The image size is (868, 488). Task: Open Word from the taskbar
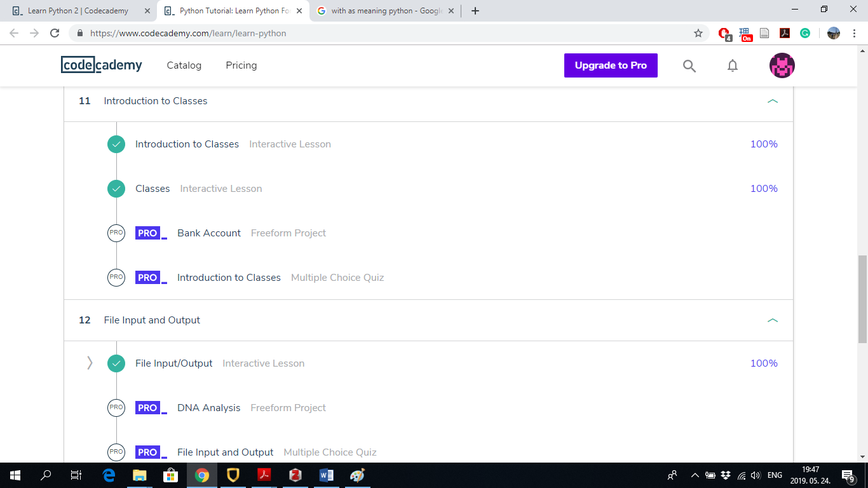[327, 475]
